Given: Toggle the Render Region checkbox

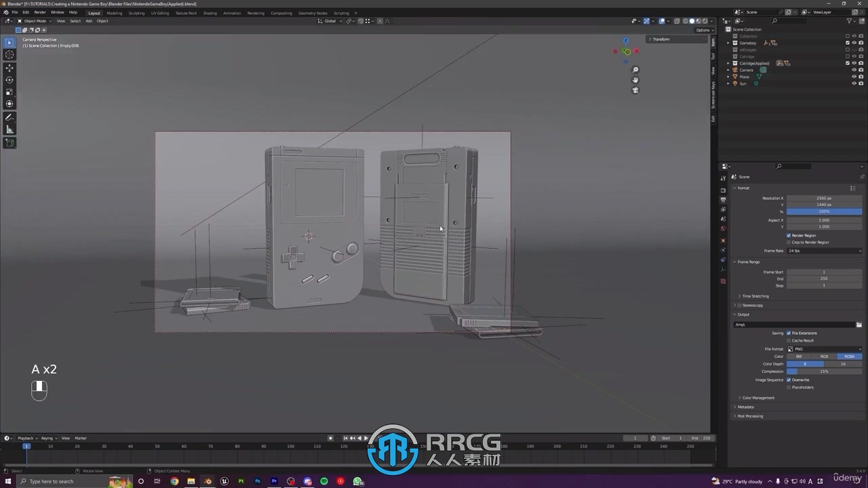Looking at the screenshot, I should pos(789,235).
